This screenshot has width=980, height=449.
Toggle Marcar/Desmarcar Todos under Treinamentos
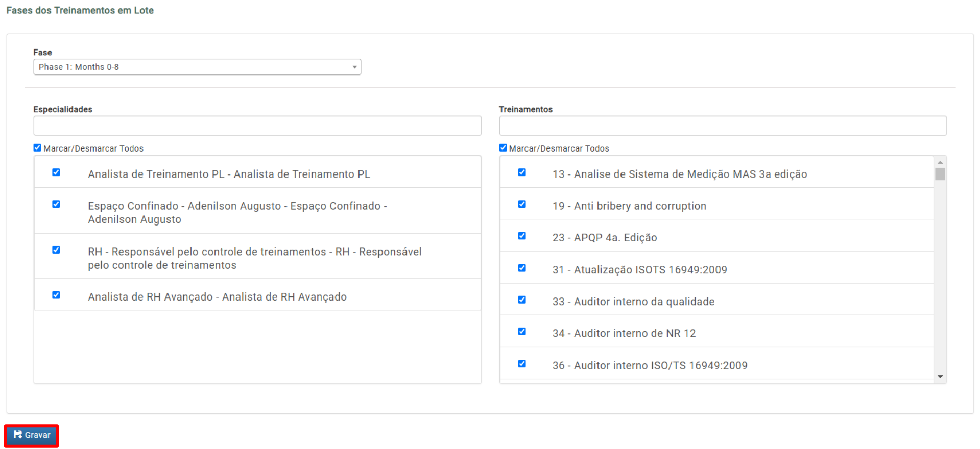tap(503, 148)
